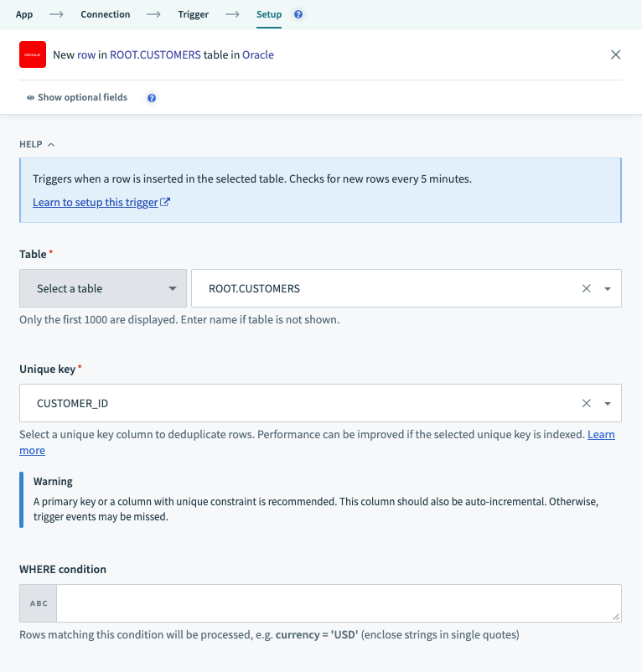Open the Learn to setup this trigger link
Screen dimensions: 642x672
point(95,202)
